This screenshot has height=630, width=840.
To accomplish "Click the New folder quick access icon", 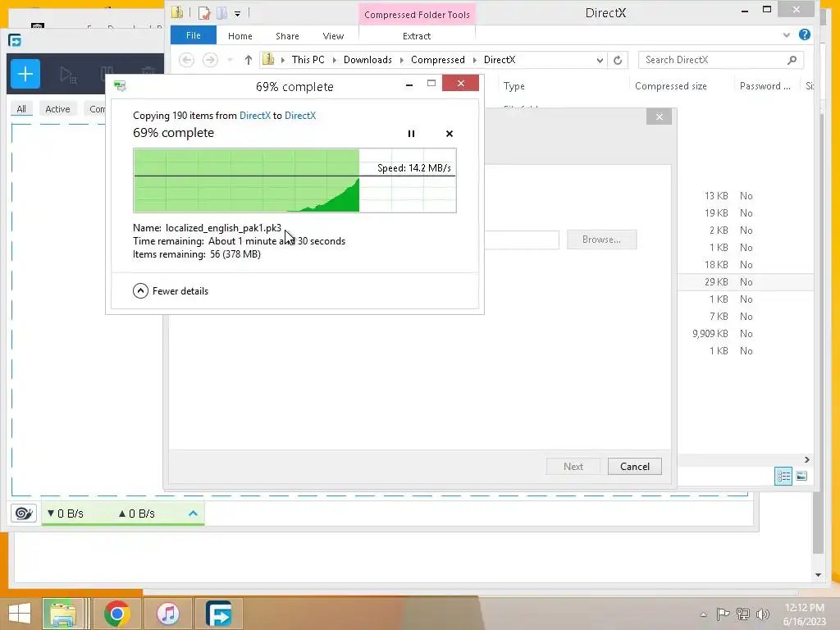I will [x=221, y=13].
